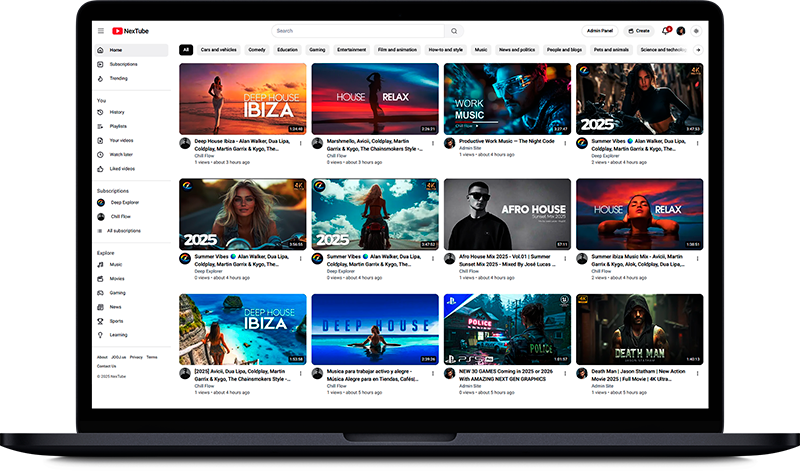The width and height of the screenshot is (800, 471).
Task: Click the NexTube logo
Action: (x=131, y=31)
